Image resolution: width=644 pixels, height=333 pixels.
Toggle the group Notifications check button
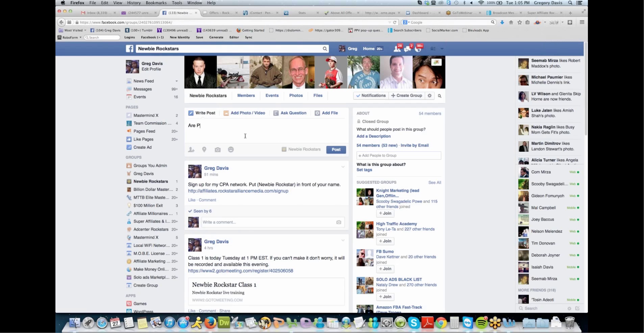coord(371,96)
